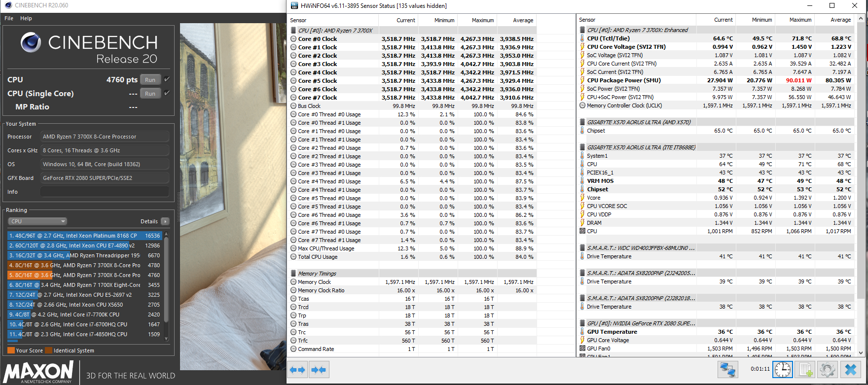Select the Command Rate row
This screenshot has height=385, width=868.
point(412,349)
